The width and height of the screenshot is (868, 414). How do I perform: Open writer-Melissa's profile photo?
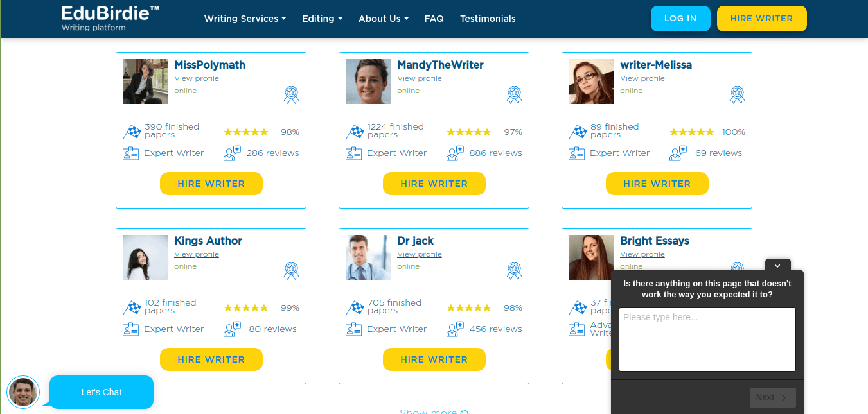point(591,82)
